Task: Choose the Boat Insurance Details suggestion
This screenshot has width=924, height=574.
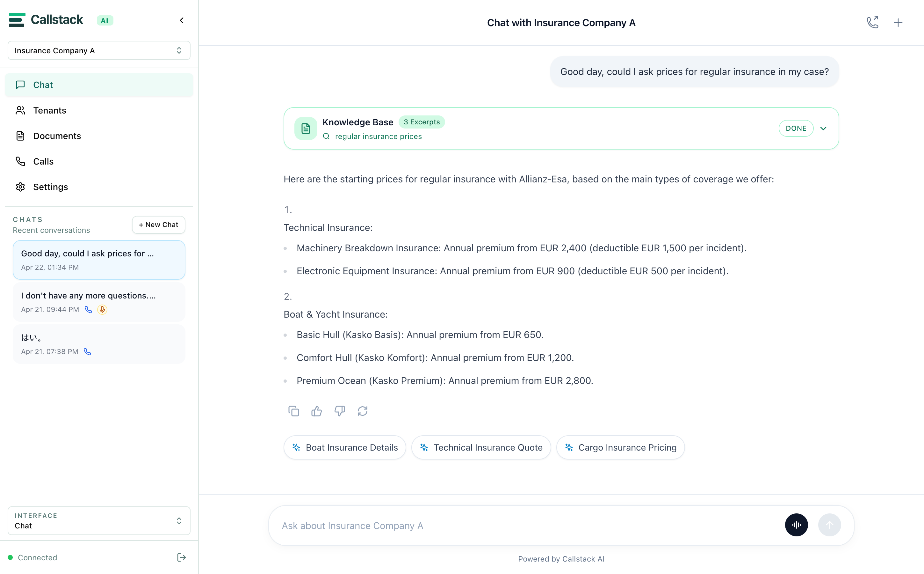Action: point(344,447)
